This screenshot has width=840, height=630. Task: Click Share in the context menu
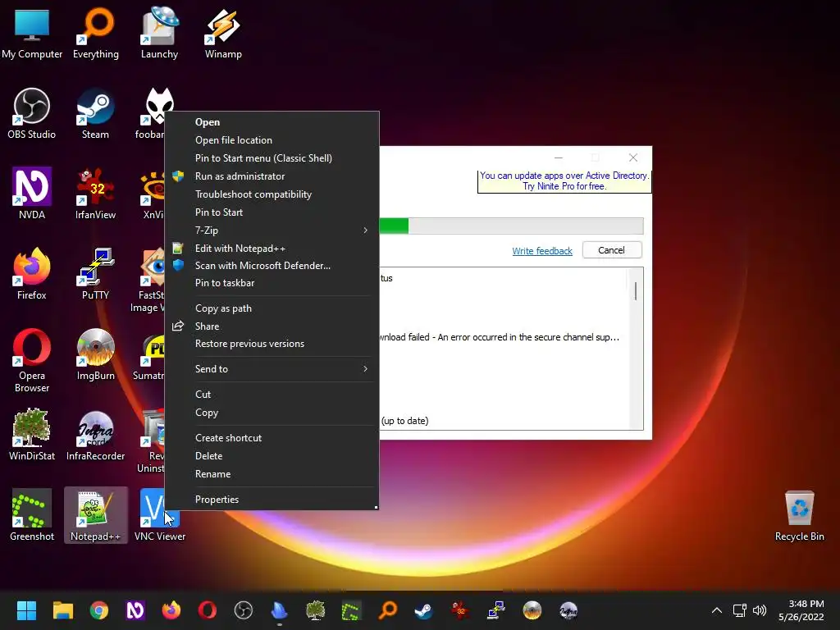pos(272,326)
